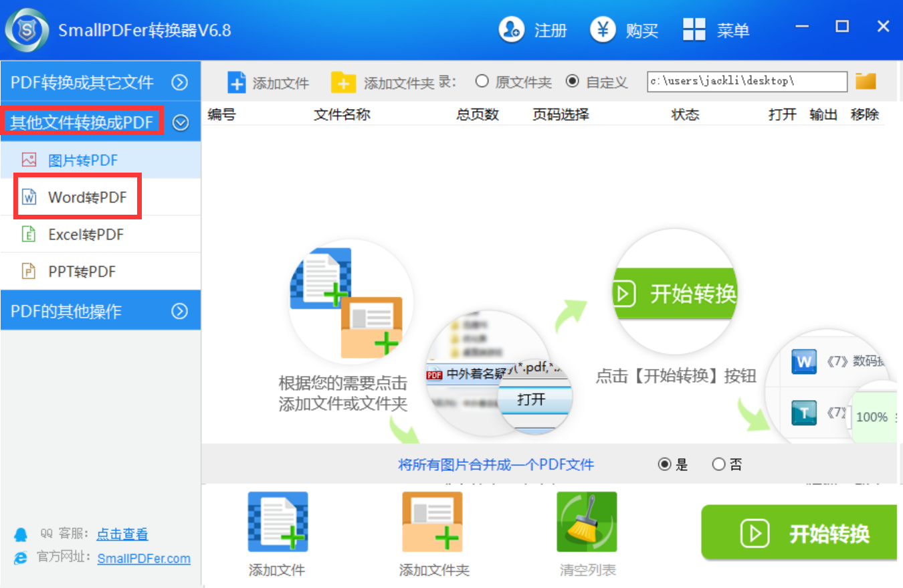The width and height of the screenshot is (903, 588).
Task: Click the top toolbar 添加文件 plus icon
Action: point(237,82)
